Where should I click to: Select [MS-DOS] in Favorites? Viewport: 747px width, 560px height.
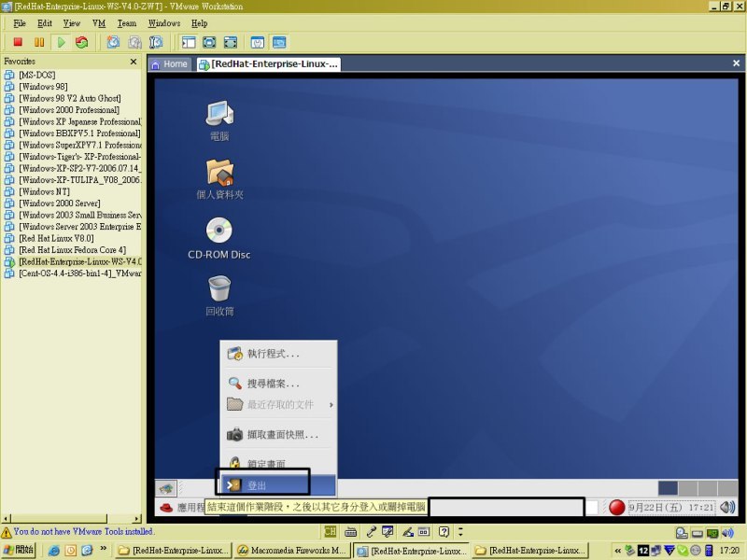point(37,75)
